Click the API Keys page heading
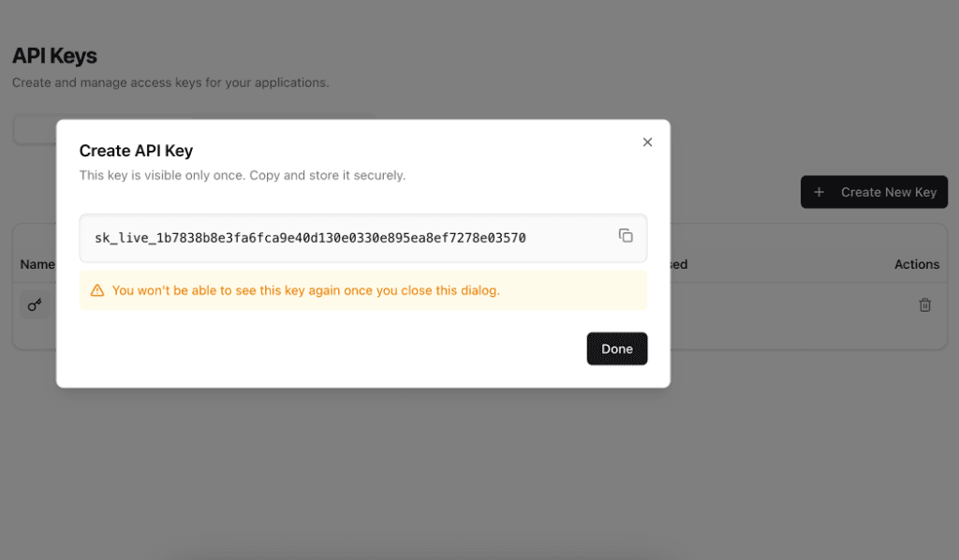 53,55
